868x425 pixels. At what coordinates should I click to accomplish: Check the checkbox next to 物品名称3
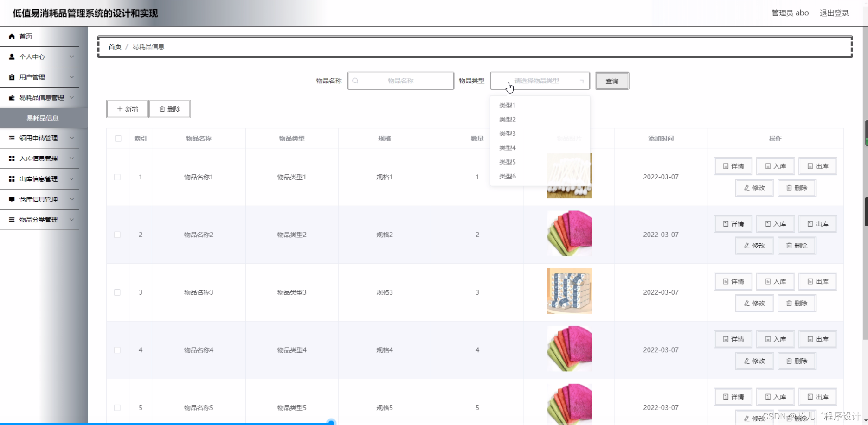[x=117, y=292]
